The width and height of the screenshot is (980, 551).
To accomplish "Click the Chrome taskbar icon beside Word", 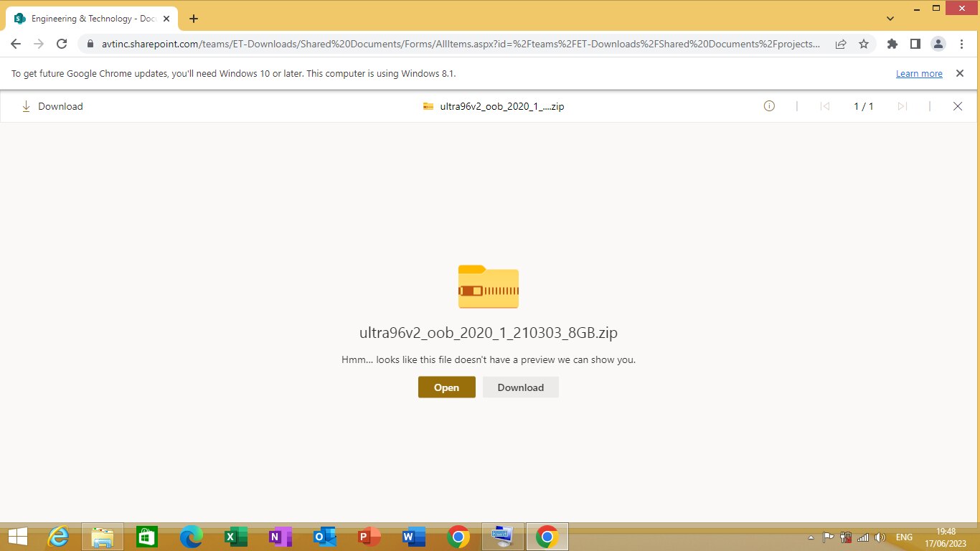I will pos(458,537).
